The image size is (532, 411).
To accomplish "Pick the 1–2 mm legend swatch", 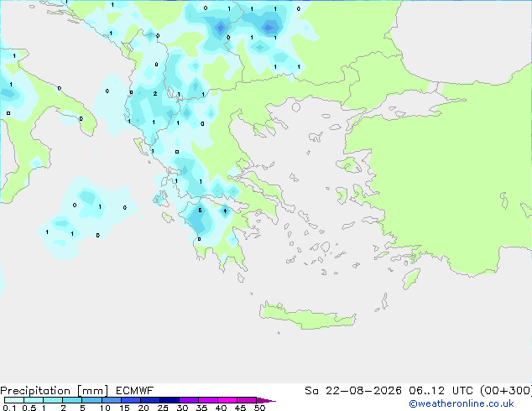I will point(53,400).
